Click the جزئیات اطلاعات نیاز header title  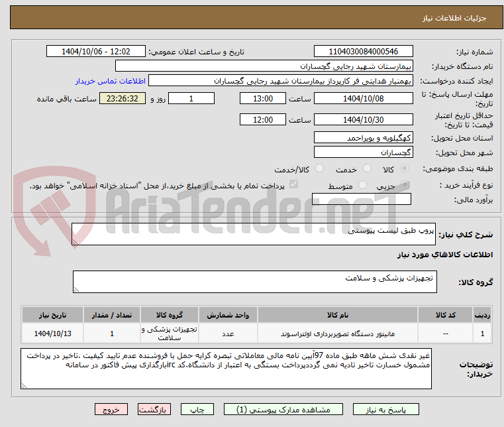coord(454,18)
